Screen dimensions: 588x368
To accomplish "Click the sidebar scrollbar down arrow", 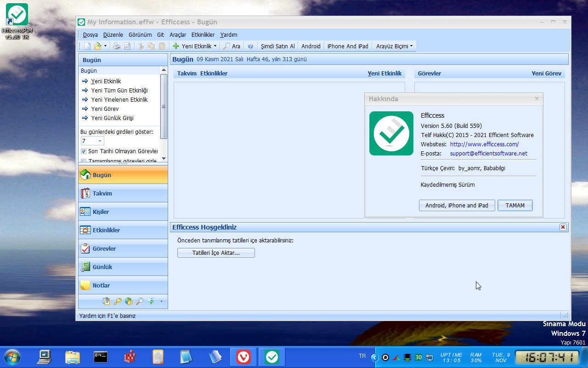I will [x=164, y=160].
